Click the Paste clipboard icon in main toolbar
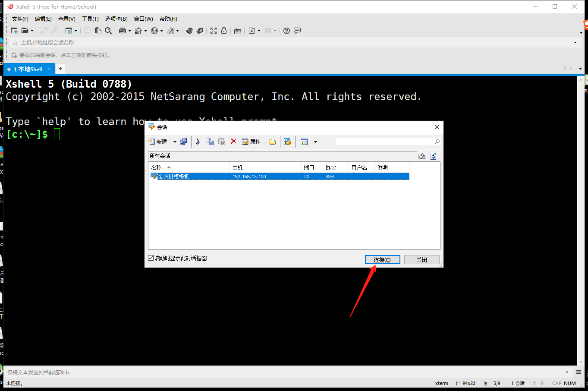 [98, 31]
